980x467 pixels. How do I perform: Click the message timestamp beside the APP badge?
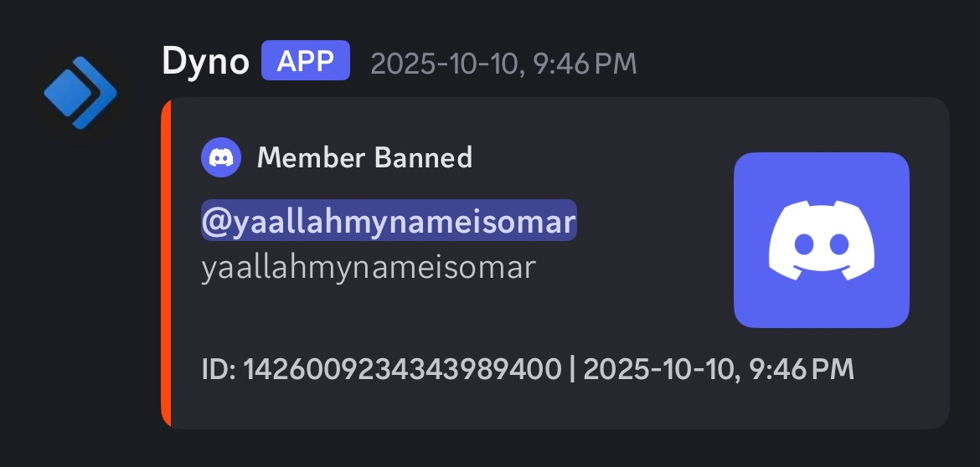point(503,64)
